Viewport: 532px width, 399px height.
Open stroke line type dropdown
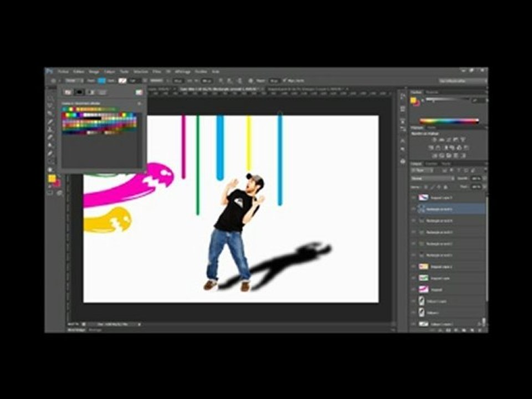[x=156, y=81]
